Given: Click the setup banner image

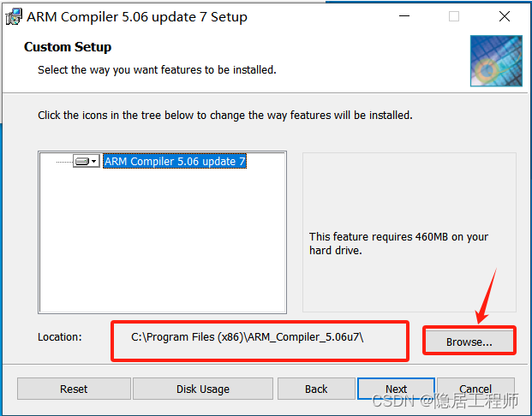Looking at the screenshot, I should click(496, 61).
